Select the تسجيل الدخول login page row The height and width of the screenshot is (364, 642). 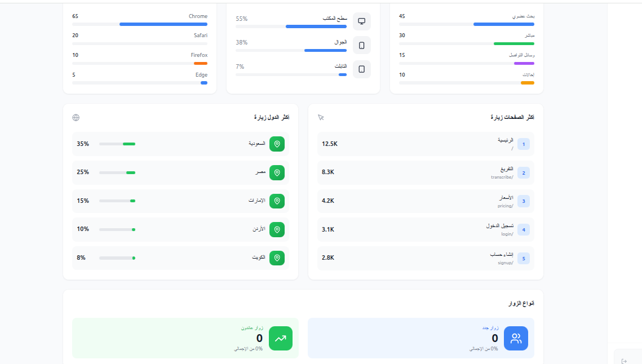426,229
